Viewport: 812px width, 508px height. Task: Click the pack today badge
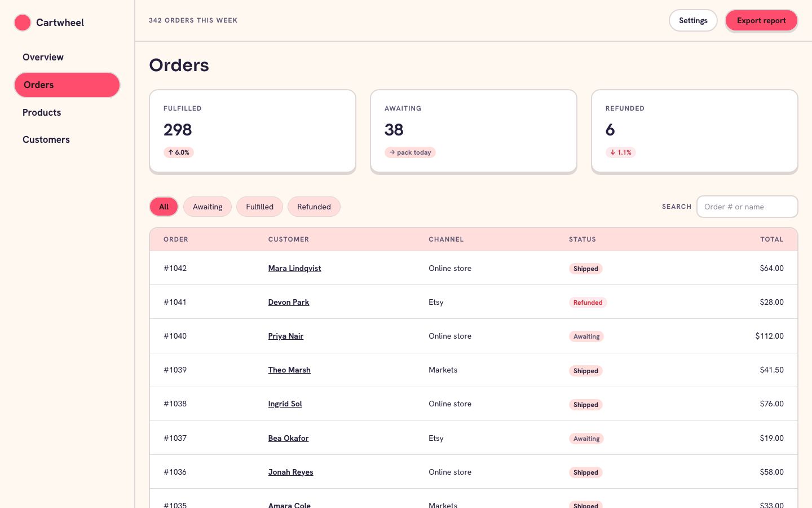point(410,152)
